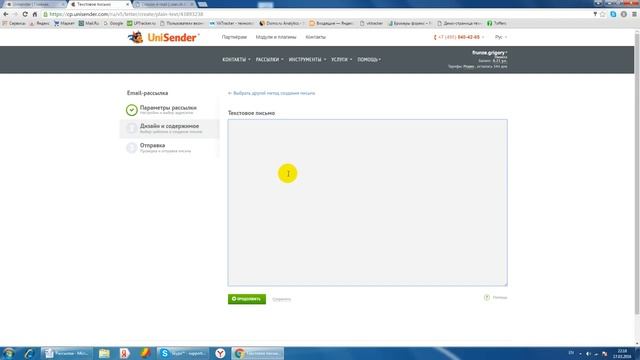640x360 pixels.
Task: Expand the ИНСТРУМЕНТЫ dropdown menu
Action: [x=307, y=60]
